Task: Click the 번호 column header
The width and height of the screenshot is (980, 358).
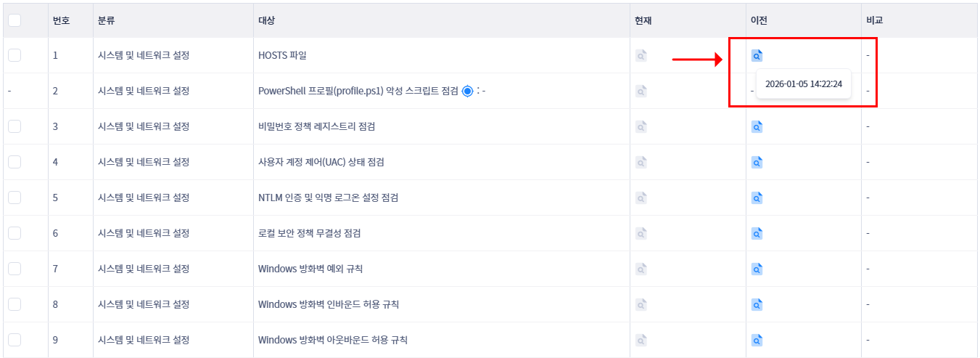Action: 61,20
